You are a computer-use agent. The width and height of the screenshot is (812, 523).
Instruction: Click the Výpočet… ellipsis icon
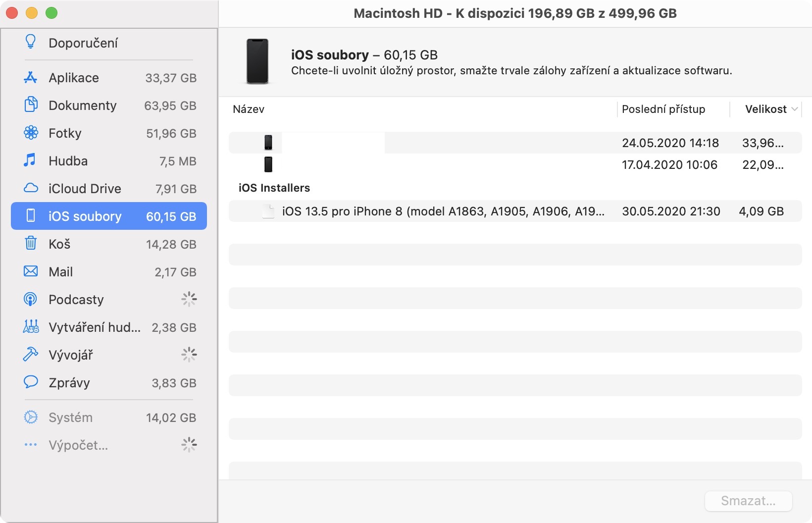(31, 445)
